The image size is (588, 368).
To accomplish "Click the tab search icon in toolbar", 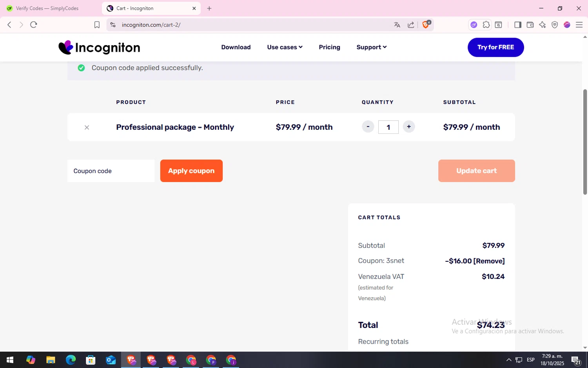I will (x=499, y=25).
